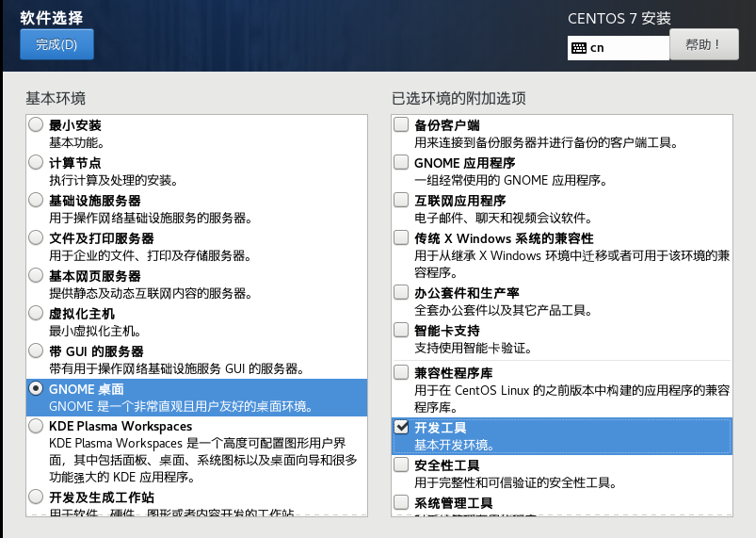Screen dimensions: 756x538
Task: Tick the 智能卡支持 checkbox
Action: coord(401,330)
